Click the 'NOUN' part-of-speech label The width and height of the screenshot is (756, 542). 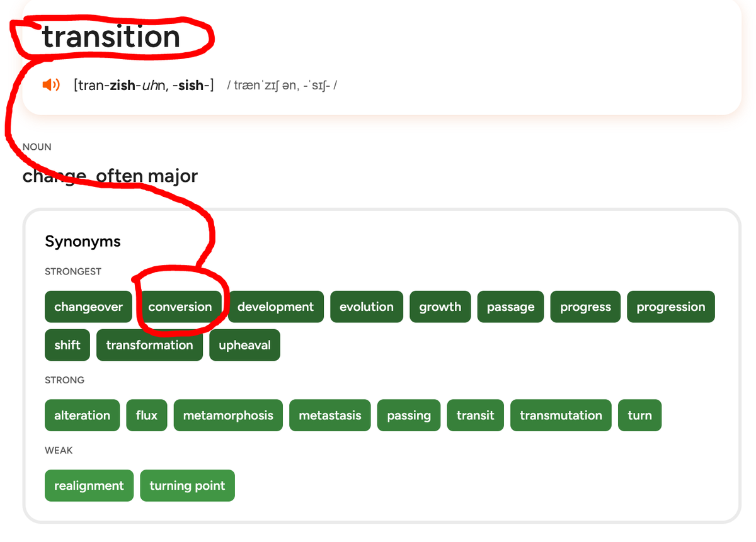coord(37,147)
